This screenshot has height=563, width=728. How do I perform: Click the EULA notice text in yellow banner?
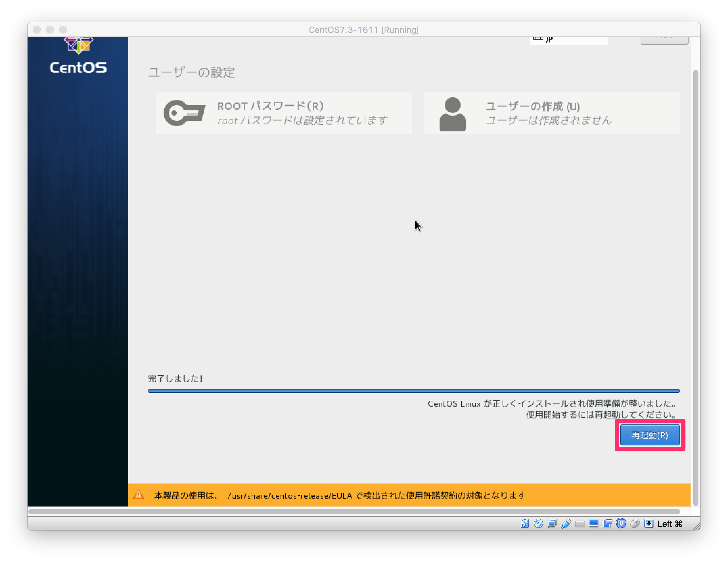[338, 496]
